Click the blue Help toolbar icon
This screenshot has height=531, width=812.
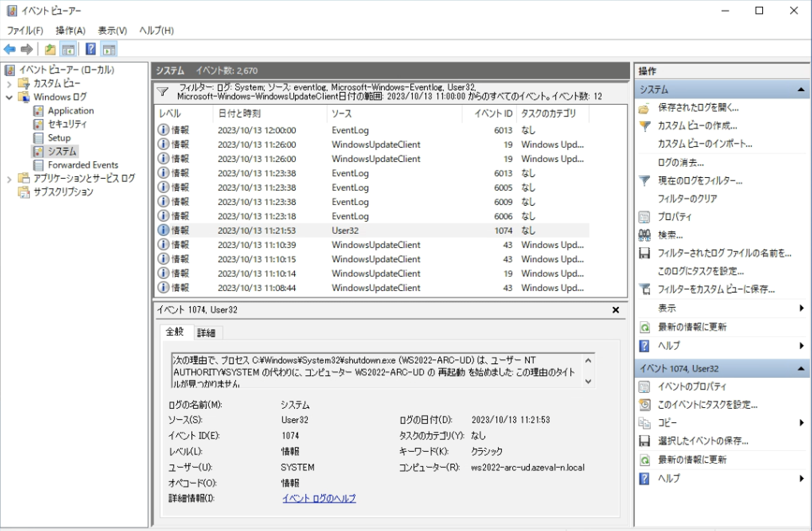91,49
